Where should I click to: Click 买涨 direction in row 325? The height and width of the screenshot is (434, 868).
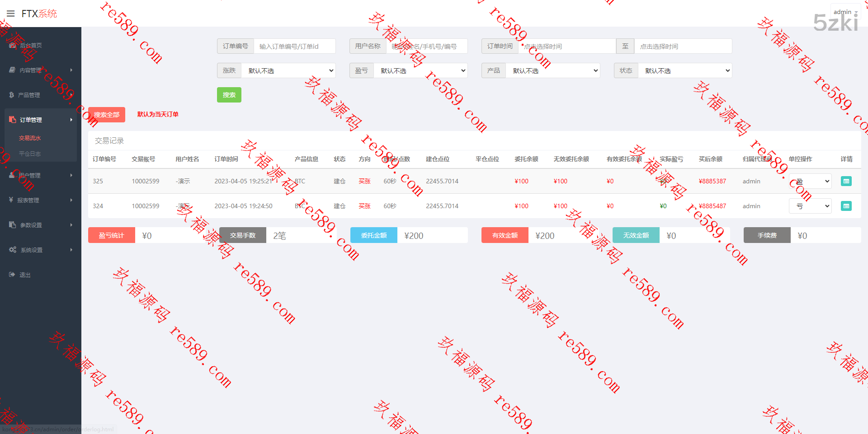(364, 181)
